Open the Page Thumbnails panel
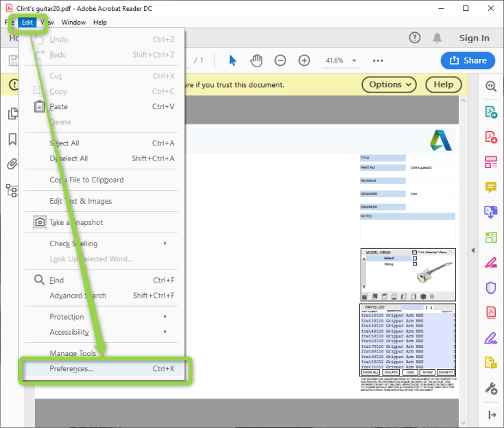The width and height of the screenshot is (504, 428). (12, 113)
